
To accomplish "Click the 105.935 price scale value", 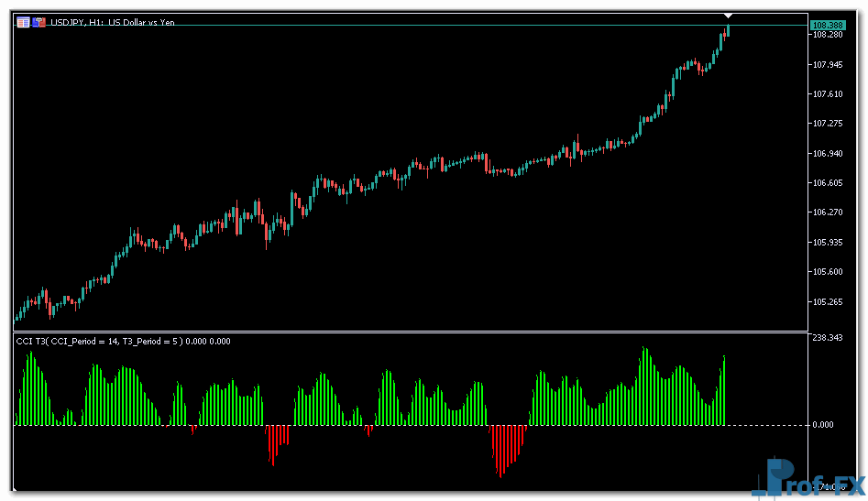I will (x=828, y=243).
